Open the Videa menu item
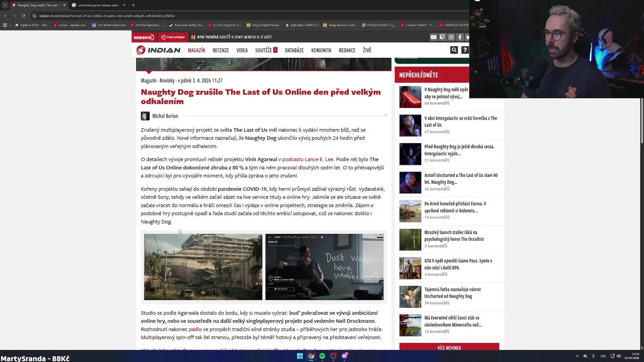The image size is (644, 362). click(242, 50)
